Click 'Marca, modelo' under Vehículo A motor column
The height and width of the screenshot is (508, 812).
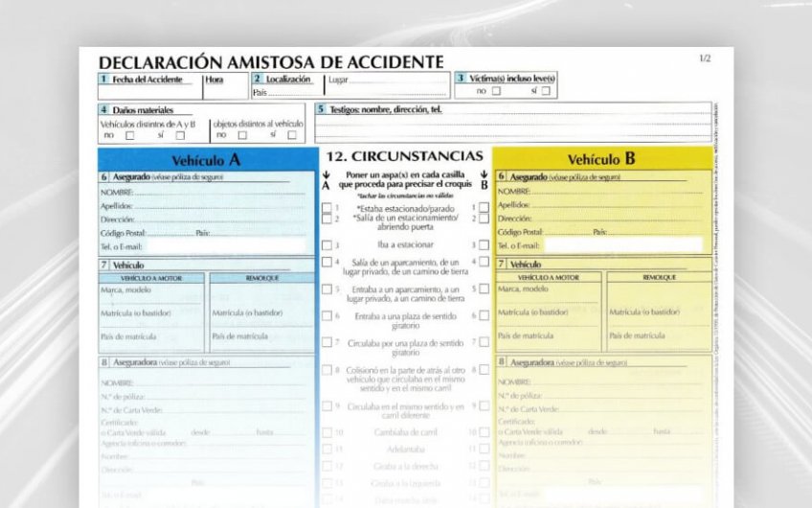click(125, 289)
